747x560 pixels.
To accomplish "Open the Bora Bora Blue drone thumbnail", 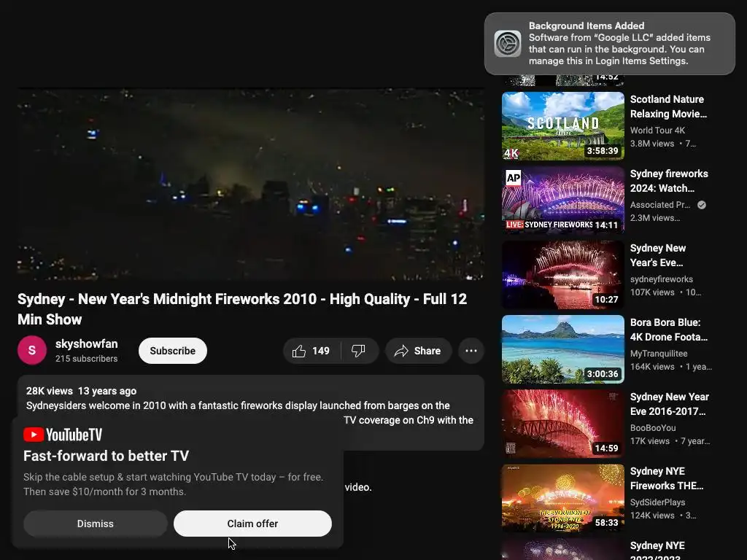I will [562, 349].
